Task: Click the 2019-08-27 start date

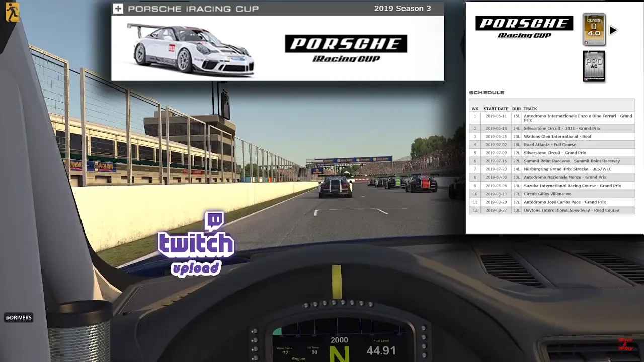Action: pyautogui.click(x=496, y=210)
